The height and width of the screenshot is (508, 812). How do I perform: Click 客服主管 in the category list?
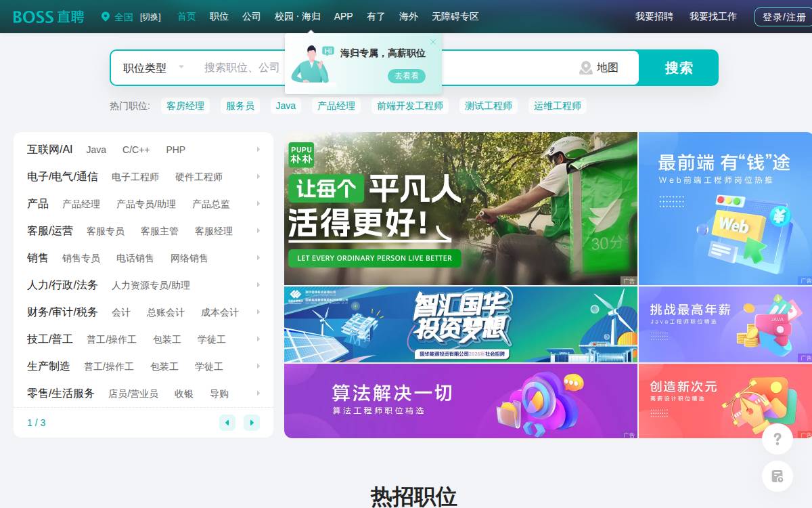pos(160,231)
